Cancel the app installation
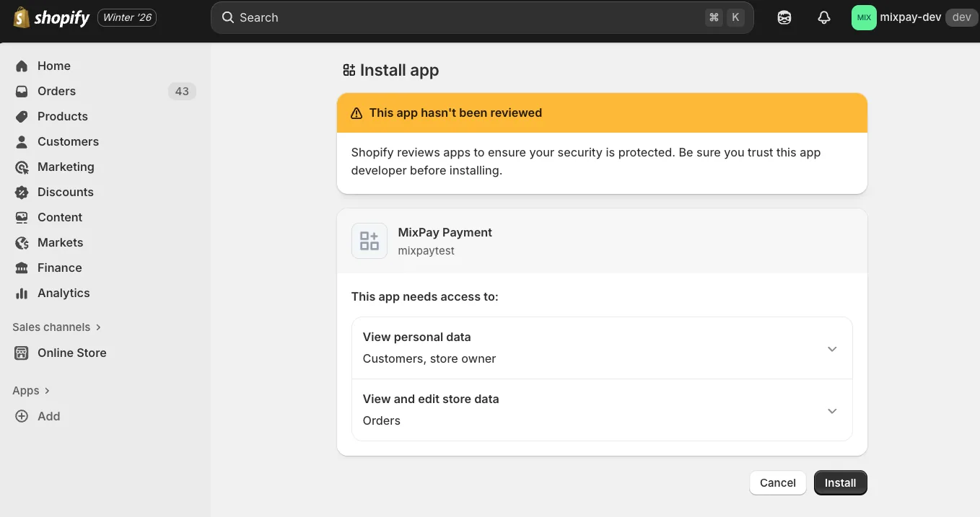Screen dimensions: 980x517 tap(778, 483)
